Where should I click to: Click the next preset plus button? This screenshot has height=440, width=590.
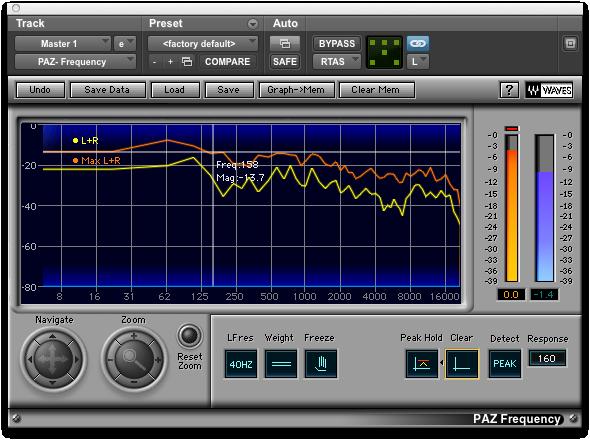pos(170,61)
